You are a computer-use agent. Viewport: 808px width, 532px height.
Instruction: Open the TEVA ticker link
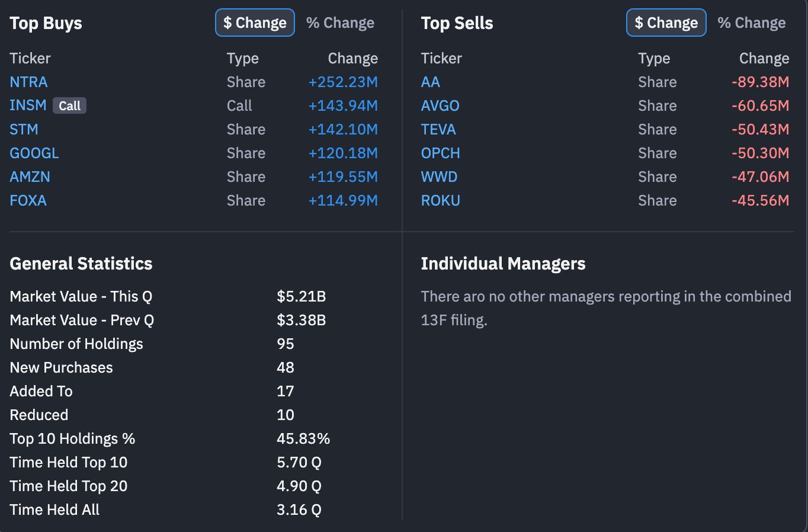point(438,129)
